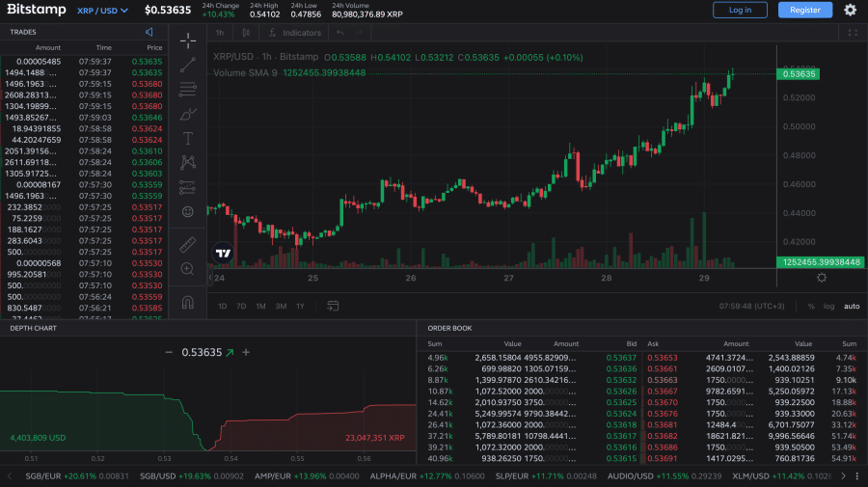Screen dimensions: 868x487
Task: Change the 1h chart interval
Action: (220, 33)
